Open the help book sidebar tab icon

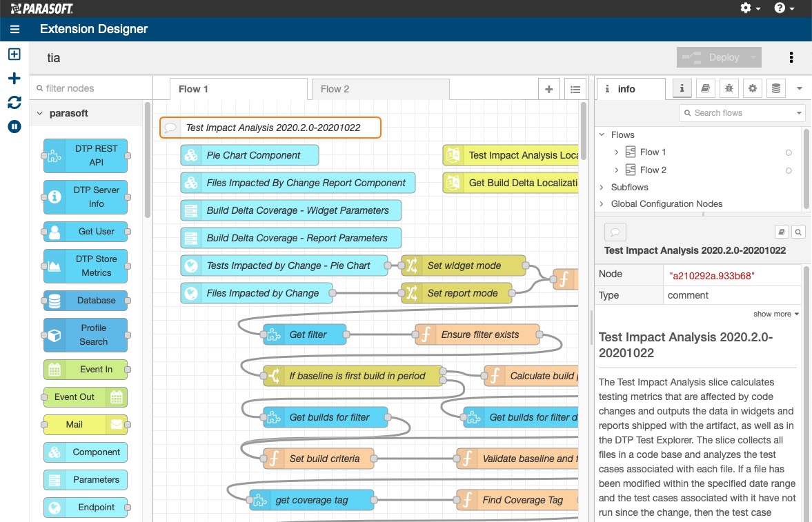point(705,88)
